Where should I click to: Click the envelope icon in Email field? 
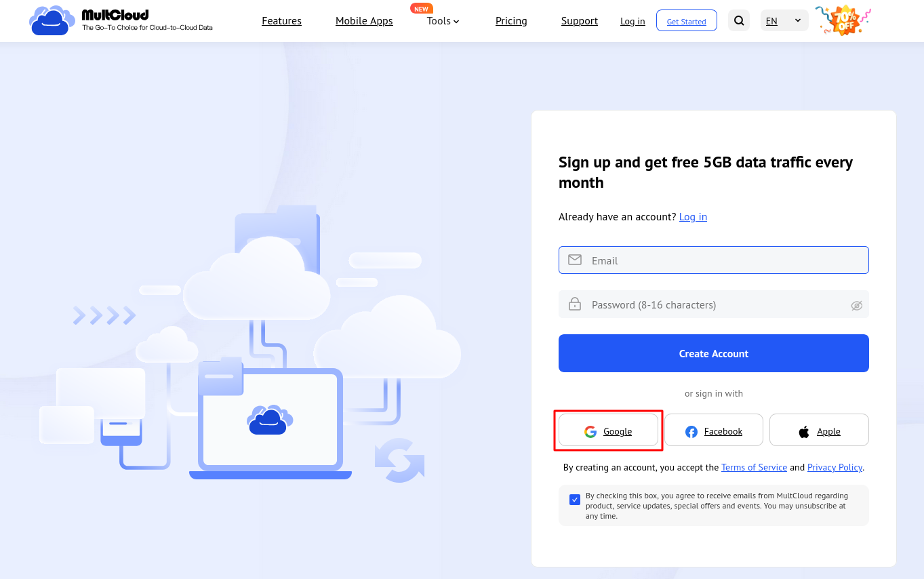(x=575, y=260)
